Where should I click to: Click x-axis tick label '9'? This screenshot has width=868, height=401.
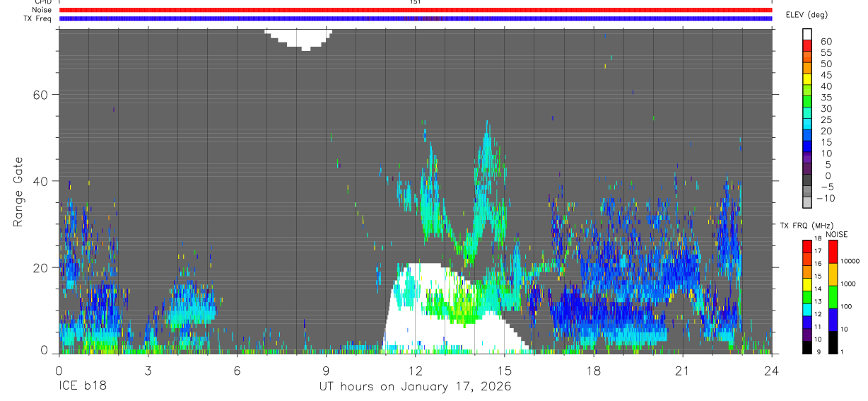326,371
